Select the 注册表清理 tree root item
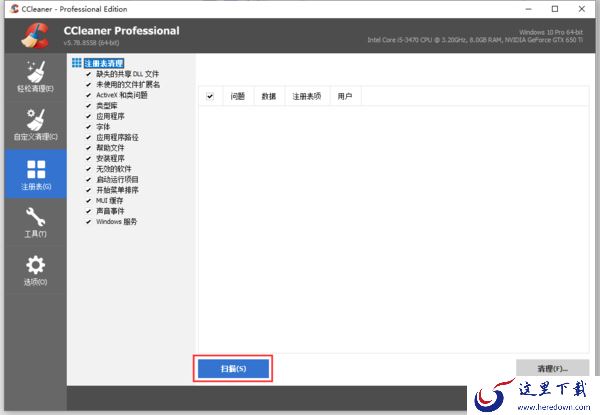This screenshot has width=600, height=415. tap(104, 63)
